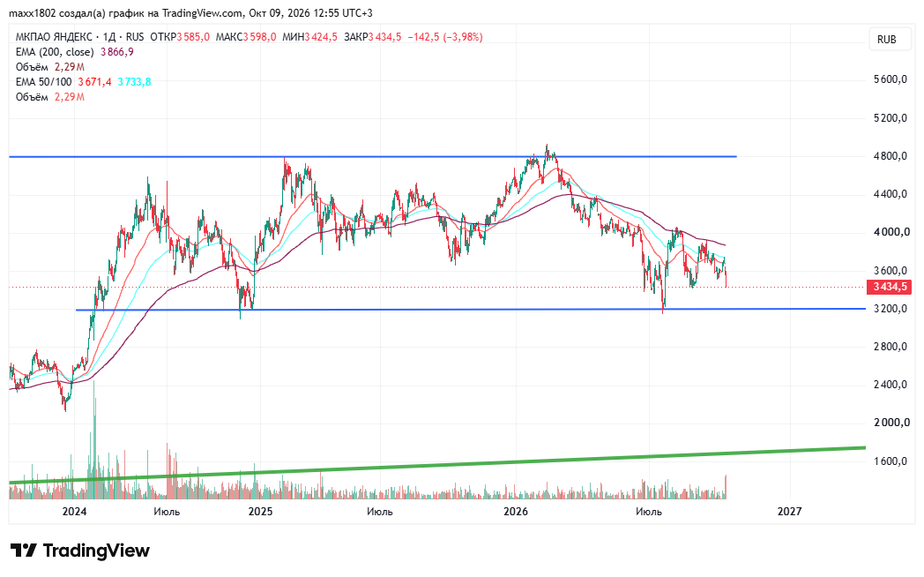Click the TradingView logo icon

coord(24,551)
